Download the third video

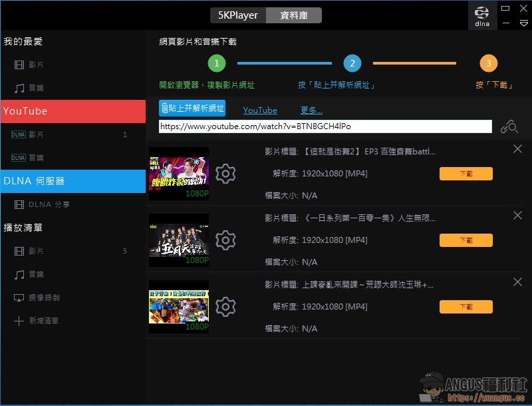coord(465,307)
